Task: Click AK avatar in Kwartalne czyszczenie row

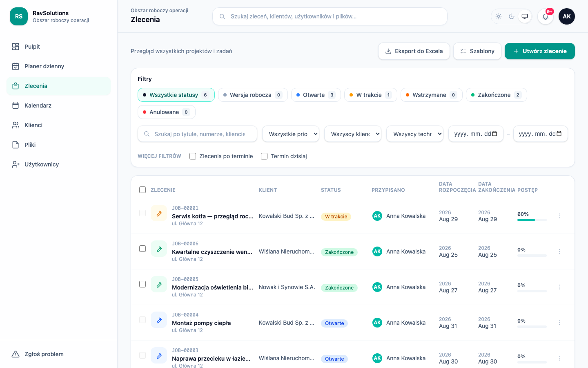Action: tap(377, 251)
